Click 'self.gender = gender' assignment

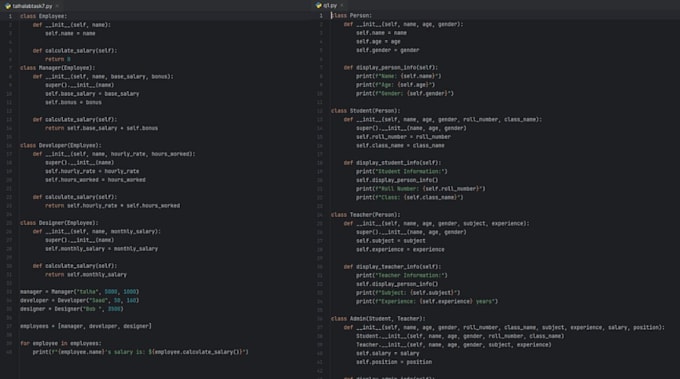(x=388, y=50)
